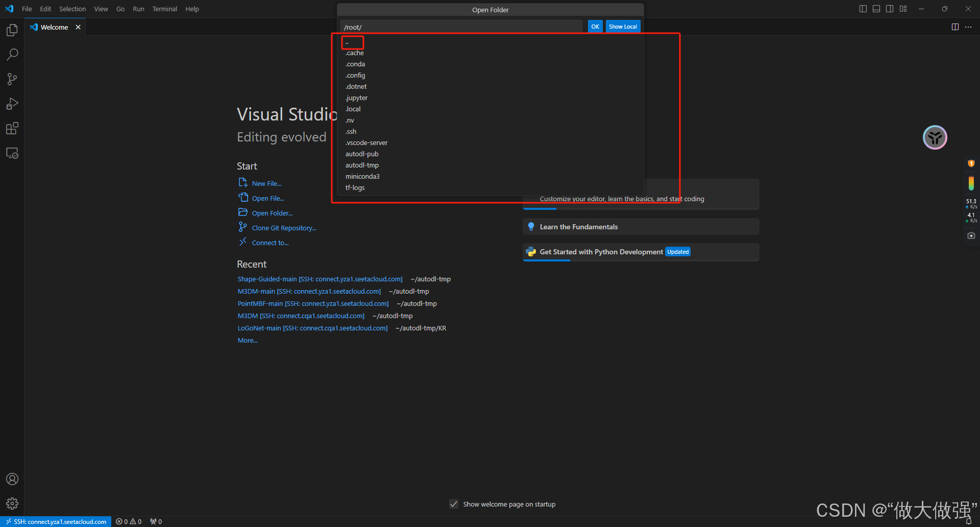The image size is (980, 527).
Task: Open the Accounts menu icon
Action: [x=12, y=479]
